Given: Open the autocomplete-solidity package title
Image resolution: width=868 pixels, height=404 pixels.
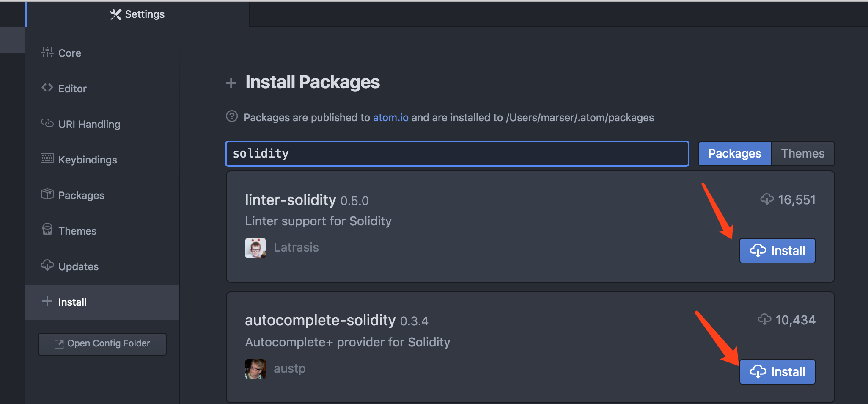Looking at the screenshot, I should click(320, 320).
